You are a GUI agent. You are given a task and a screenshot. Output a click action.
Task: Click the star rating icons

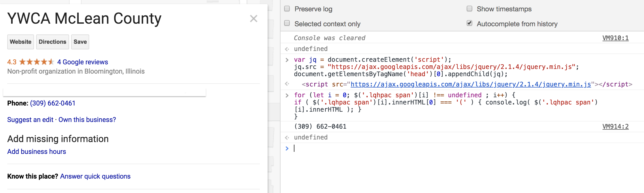click(37, 62)
